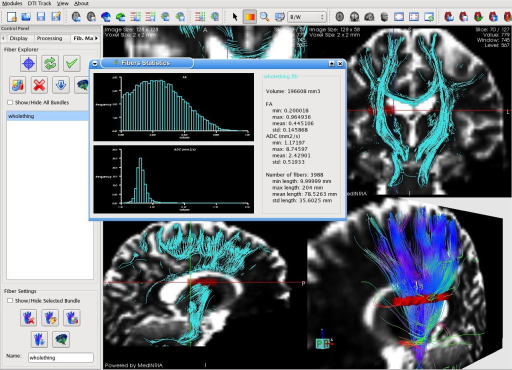Click the green checkmark validate button
This screenshot has height=370, width=512.
72,63
